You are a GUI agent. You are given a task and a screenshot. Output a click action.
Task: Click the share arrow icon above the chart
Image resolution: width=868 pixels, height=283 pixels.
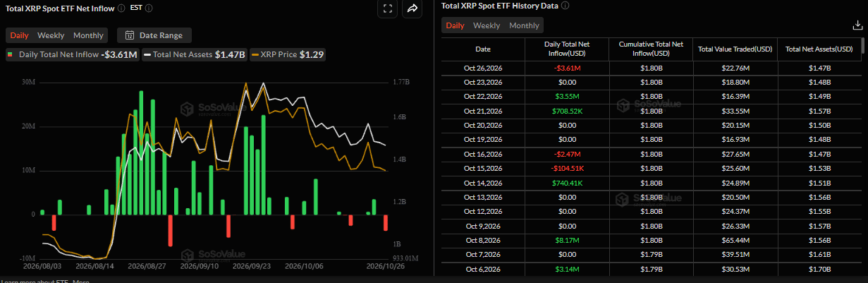click(412, 8)
